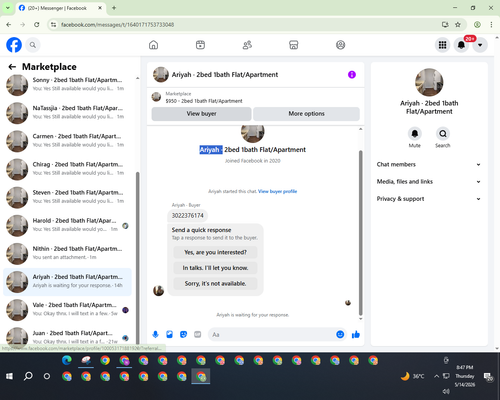Screen dimensions: 500x400
Task: Send a thumbs-up like
Action: 356,334
